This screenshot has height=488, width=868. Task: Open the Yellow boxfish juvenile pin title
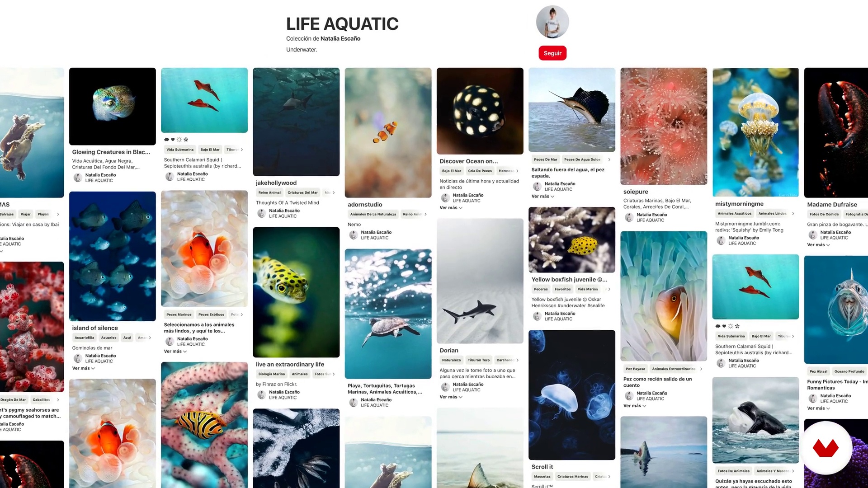pyautogui.click(x=569, y=279)
